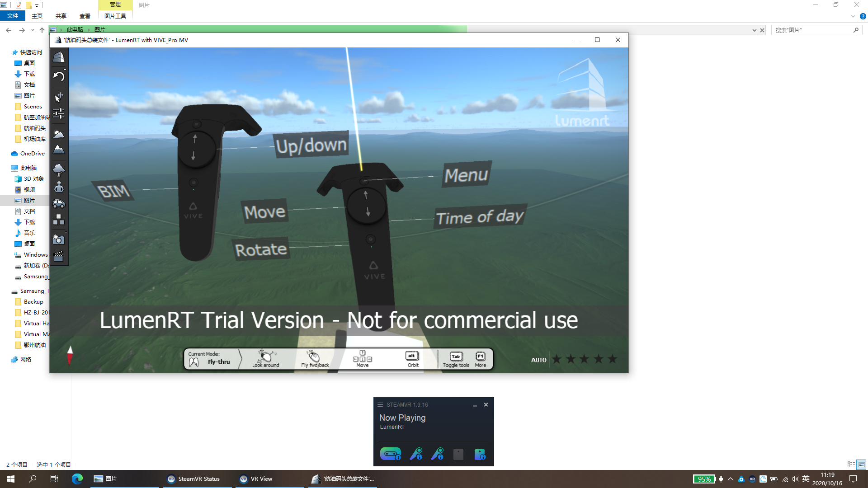This screenshot has width=868, height=488.
Task: Switch to SteamVR Status taskbar button
Action: click(197, 479)
